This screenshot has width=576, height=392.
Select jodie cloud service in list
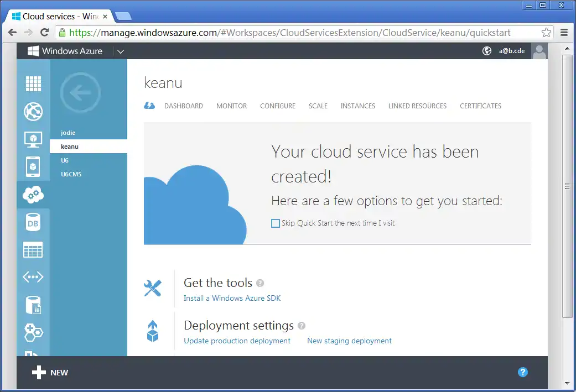click(x=89, y=133)
